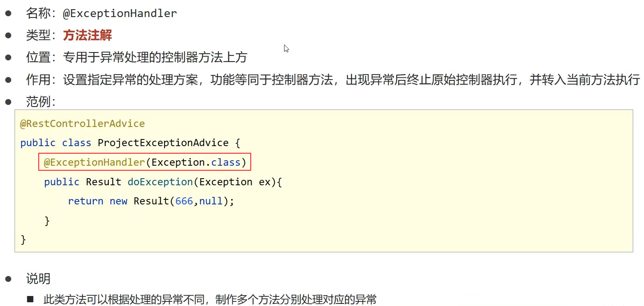Click the closing brace of the class
This screenshot has width=644, height=306.
tap(23, 239)
